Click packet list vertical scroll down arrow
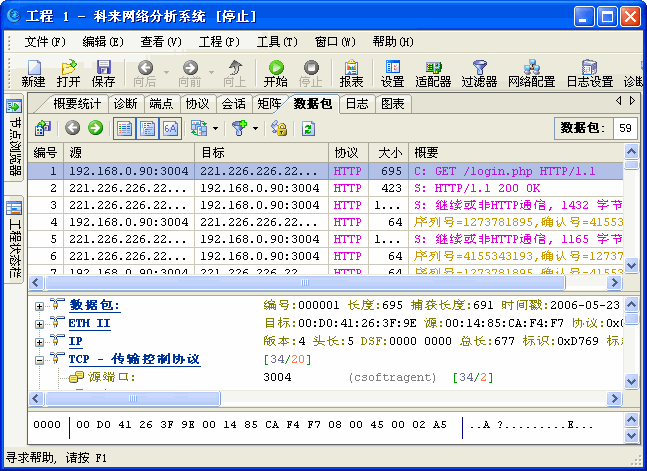 point(631,265)
